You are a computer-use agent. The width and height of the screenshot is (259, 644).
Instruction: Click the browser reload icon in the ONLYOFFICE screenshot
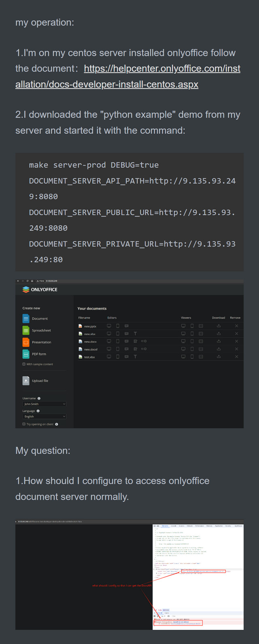click(x=28, y=281)
